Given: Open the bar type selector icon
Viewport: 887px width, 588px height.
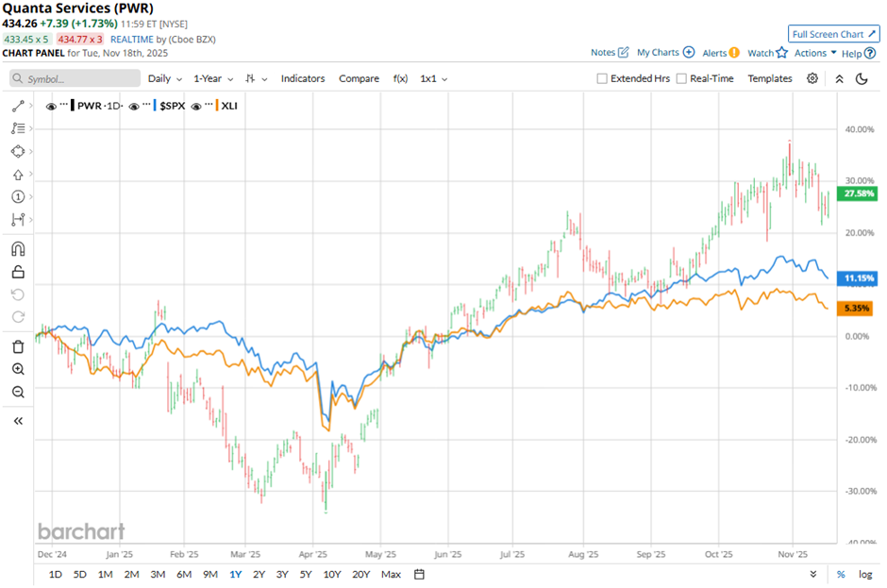Looking at the screenshot, I should point(251,78).
